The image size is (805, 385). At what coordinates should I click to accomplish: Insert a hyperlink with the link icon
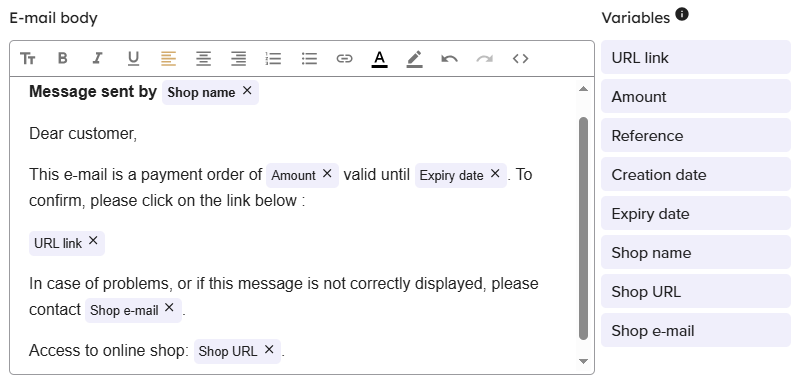pyautogui.click(x=344, y=59)
